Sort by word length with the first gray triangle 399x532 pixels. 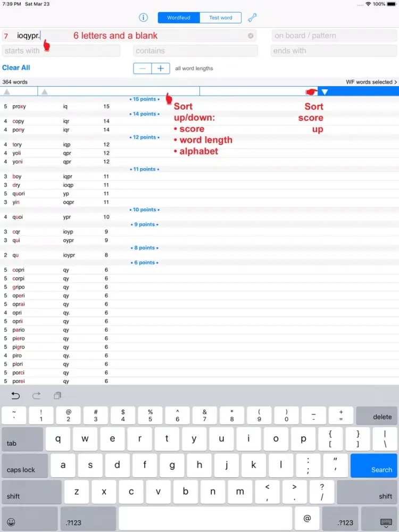[x=7, y=92]
